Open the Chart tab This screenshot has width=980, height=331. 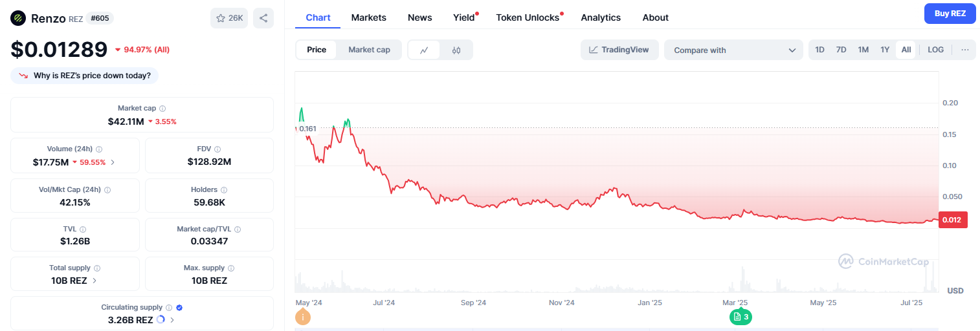click(318, 17)
